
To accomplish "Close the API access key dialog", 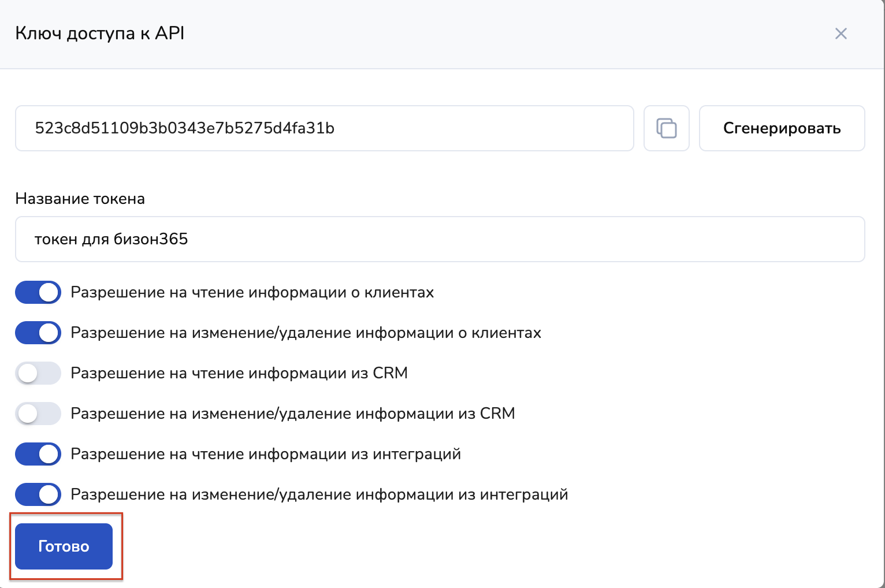I will pyautogui.click(x=841, y=34).
